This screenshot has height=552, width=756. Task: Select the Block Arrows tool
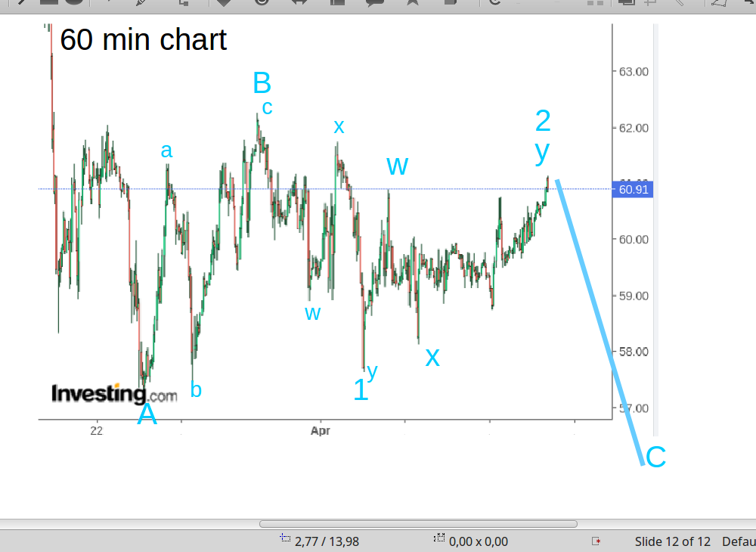(x=299, y=2)
